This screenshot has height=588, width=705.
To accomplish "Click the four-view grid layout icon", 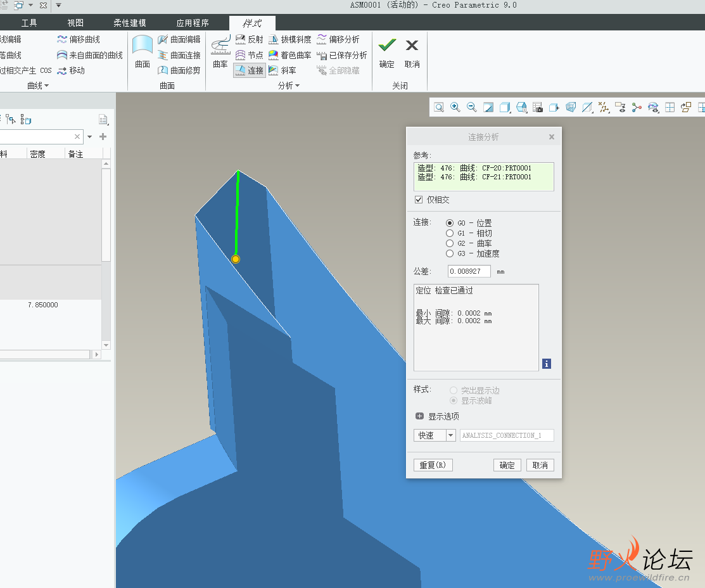I will pos(670,107).
